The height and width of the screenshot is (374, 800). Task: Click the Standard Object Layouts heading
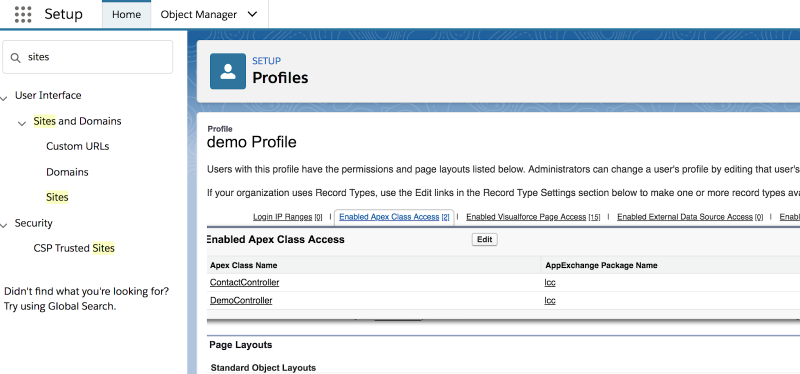pos(263,368)
